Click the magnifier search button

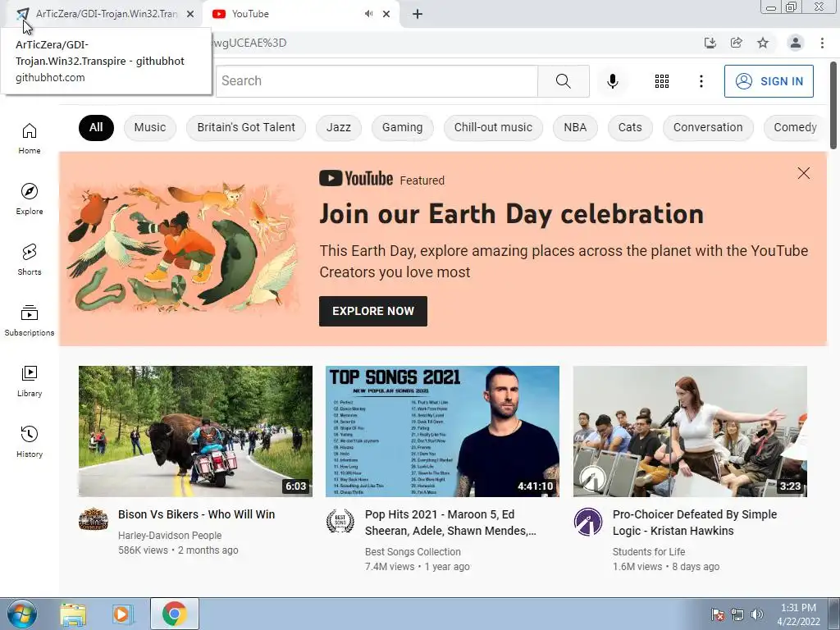[x=563, y=81]
